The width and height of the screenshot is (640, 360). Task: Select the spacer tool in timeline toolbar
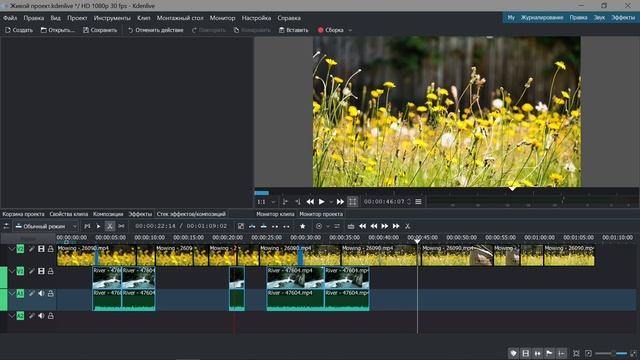pos(121,226)
